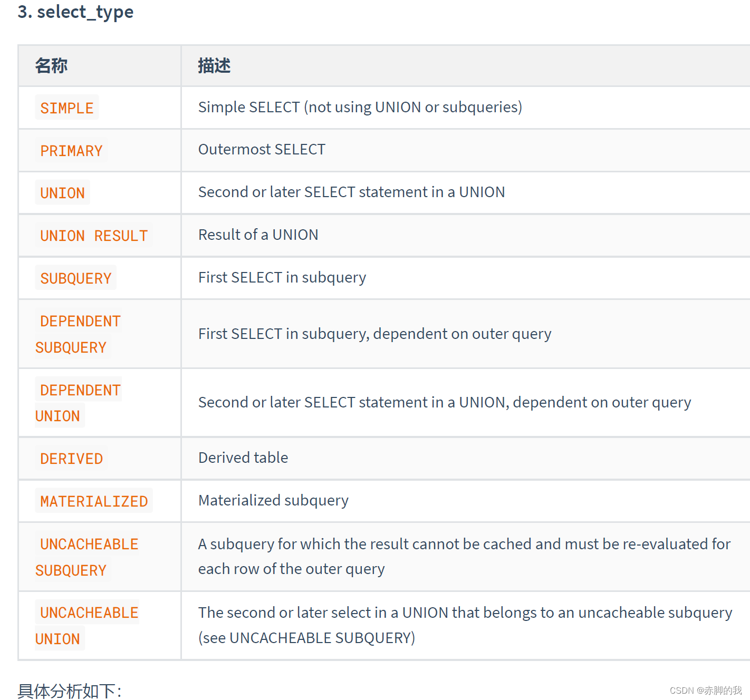Click the 'Materialized subquery' description
This screenshot has width=750, height=700.
tap(273, 500)
